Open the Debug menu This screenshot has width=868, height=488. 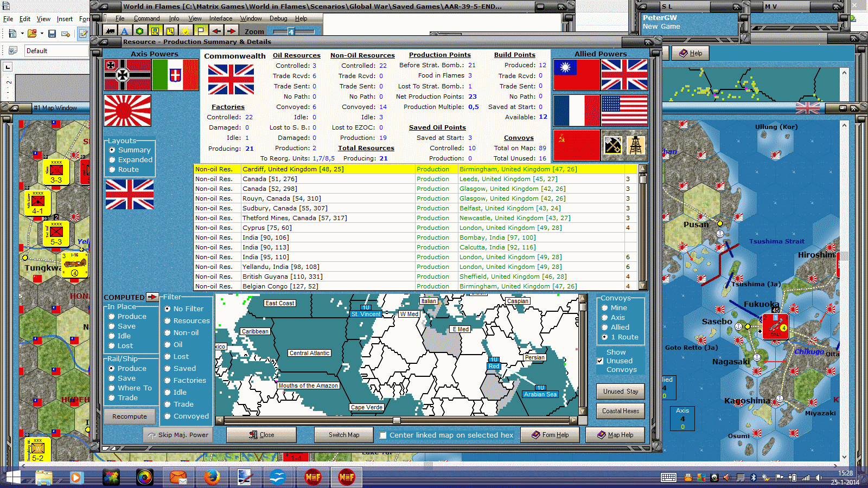(278, 18)
